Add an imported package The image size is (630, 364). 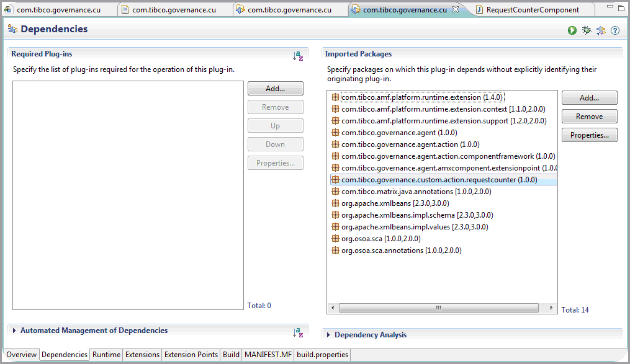pyautogui.click(x=589, y=98)
